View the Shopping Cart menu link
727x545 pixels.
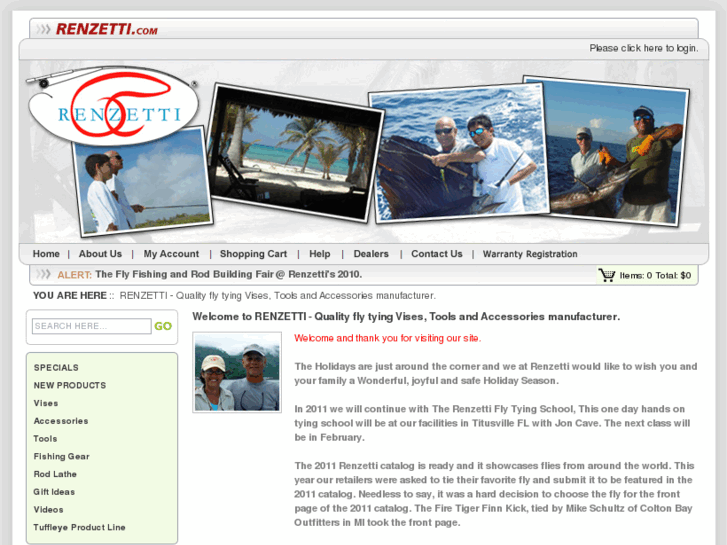253,254
